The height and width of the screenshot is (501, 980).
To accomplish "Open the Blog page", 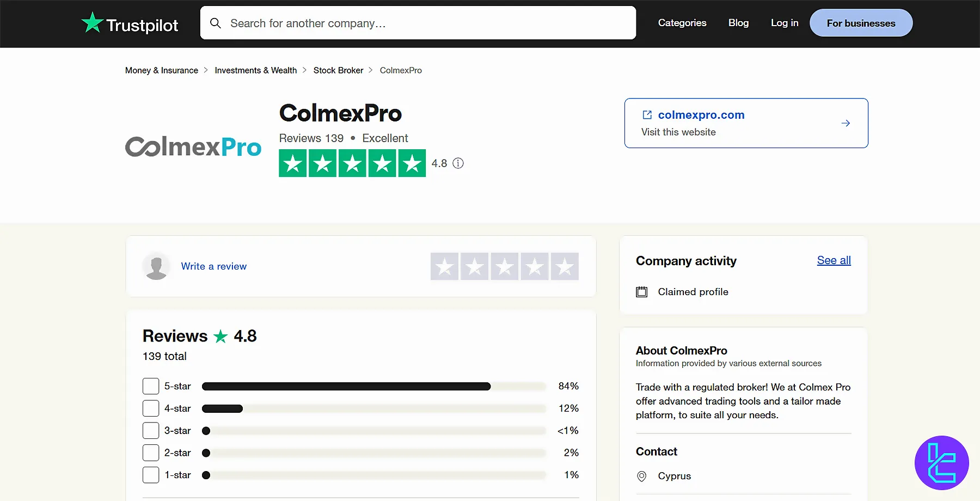I will (x=738, y=23).
